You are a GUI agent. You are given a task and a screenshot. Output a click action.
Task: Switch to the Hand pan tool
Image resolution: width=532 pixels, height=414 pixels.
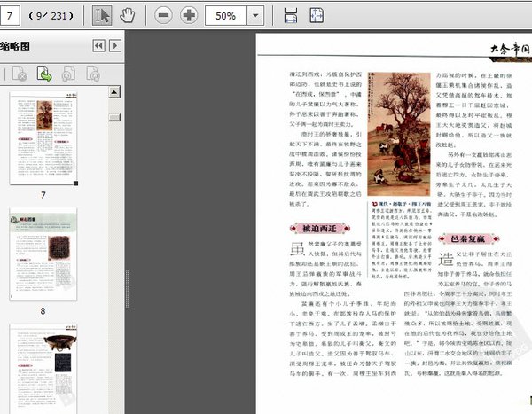pyautogui.click(x=128, y=16)
